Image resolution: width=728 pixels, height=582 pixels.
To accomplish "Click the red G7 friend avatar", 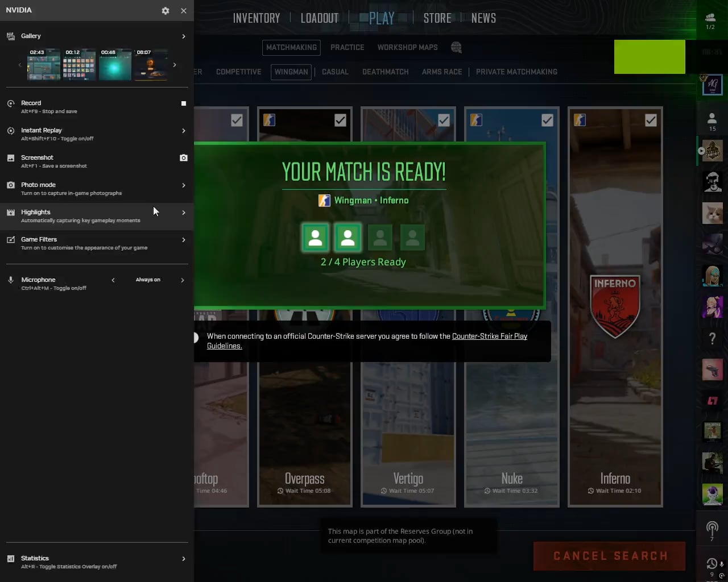I will click(x=712, y=401).
